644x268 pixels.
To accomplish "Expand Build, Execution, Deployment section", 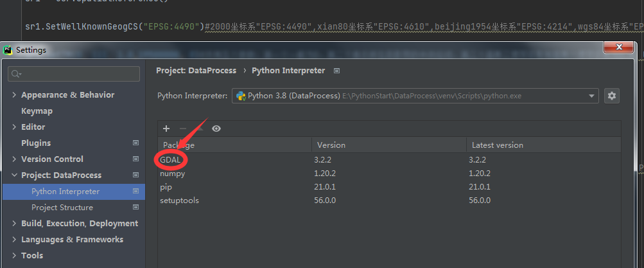I will (14, 224).
